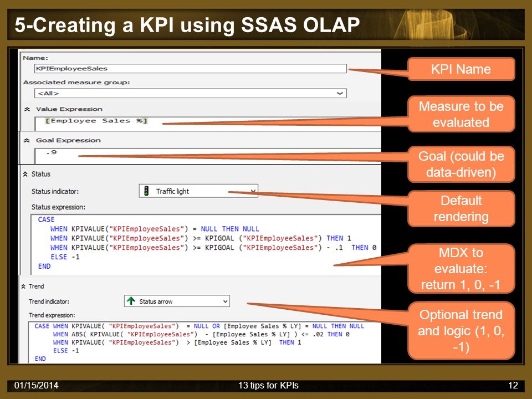This screenshot has height=399, width=532.
Task: Click the 'Default rendering' callout
Action: point(461,208)
